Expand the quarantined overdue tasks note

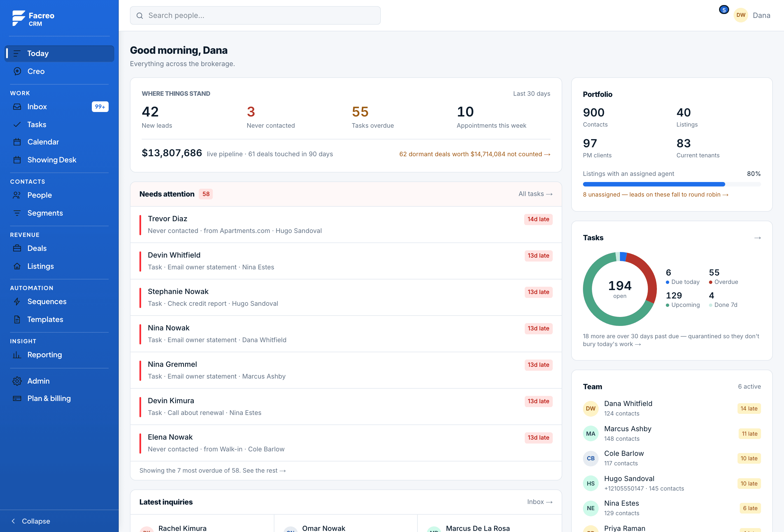pyautogui.click(x=671, y=340)
